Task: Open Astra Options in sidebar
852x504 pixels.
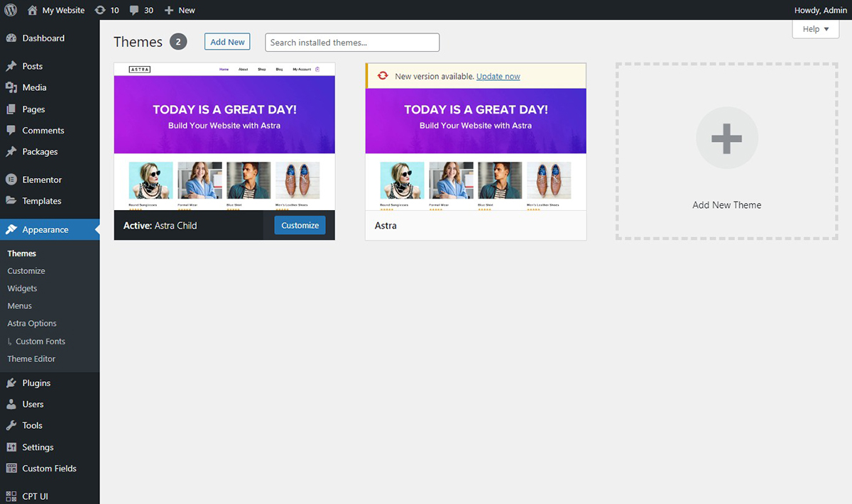Action: click(x=32, y=324)
